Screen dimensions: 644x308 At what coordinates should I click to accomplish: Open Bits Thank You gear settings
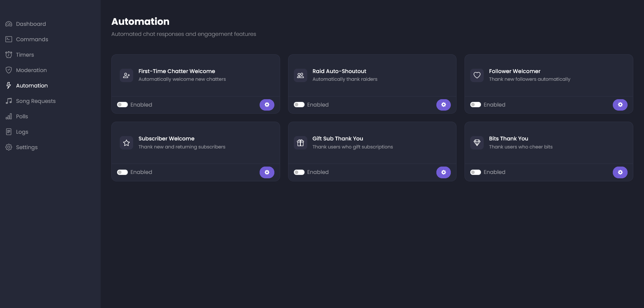pyautogui.click(x=620, y=172)
